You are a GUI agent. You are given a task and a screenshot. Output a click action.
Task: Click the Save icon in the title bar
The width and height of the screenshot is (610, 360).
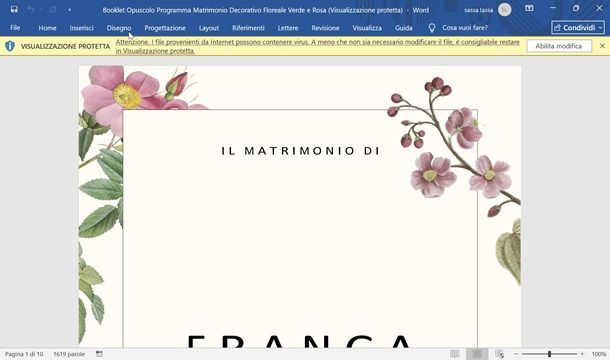tap(14, 9)
